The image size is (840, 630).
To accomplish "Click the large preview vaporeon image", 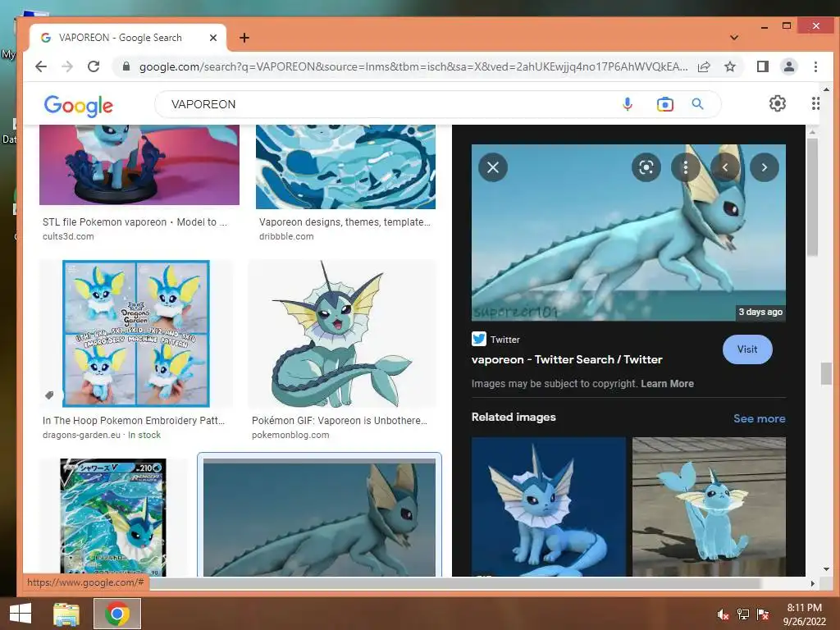I will [628, 233].
